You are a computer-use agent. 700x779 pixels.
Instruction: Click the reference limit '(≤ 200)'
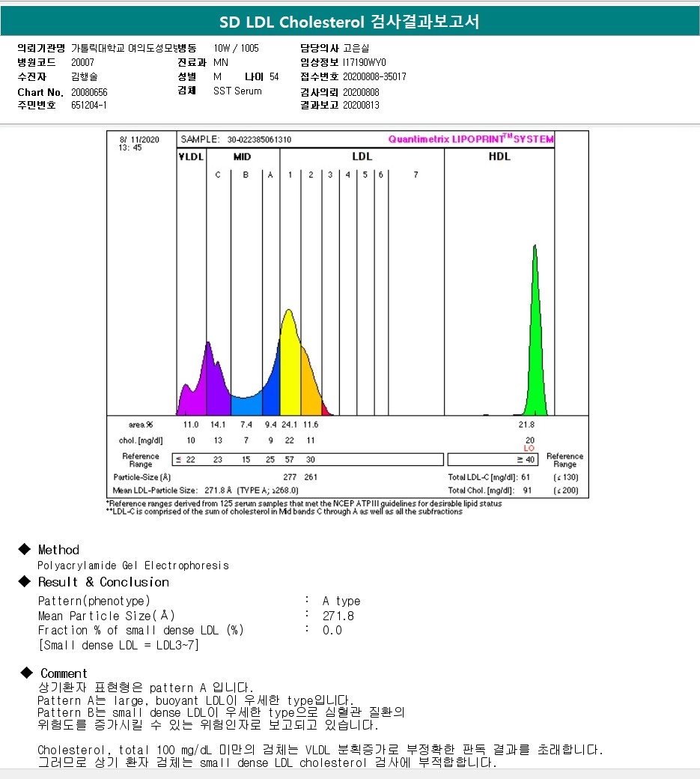(x=566, y=491)
